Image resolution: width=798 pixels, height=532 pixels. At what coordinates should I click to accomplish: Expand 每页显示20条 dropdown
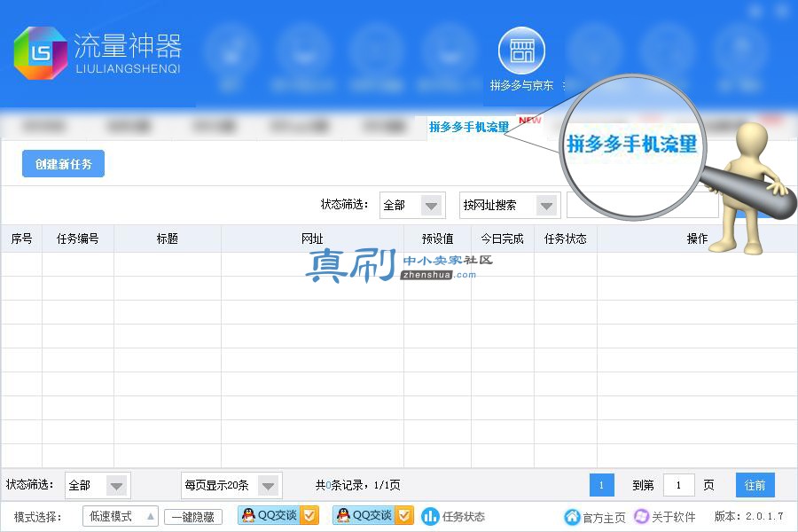(268, 486)
